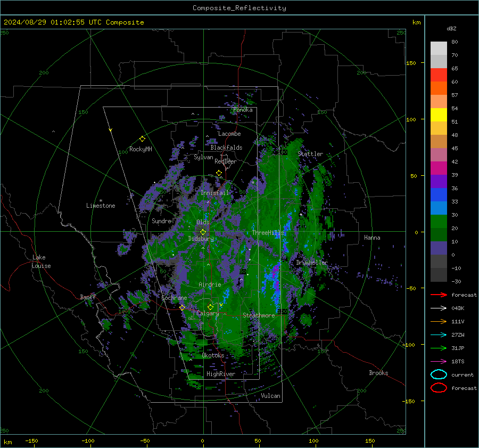The height and width of the screenshot is (448, 479).
Task: Click the Stettler city label
Action: [x=310, y=154]
